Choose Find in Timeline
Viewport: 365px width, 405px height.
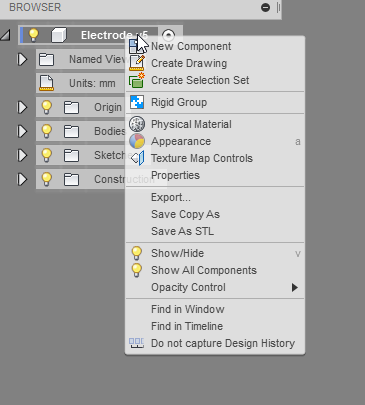[215, 326]
